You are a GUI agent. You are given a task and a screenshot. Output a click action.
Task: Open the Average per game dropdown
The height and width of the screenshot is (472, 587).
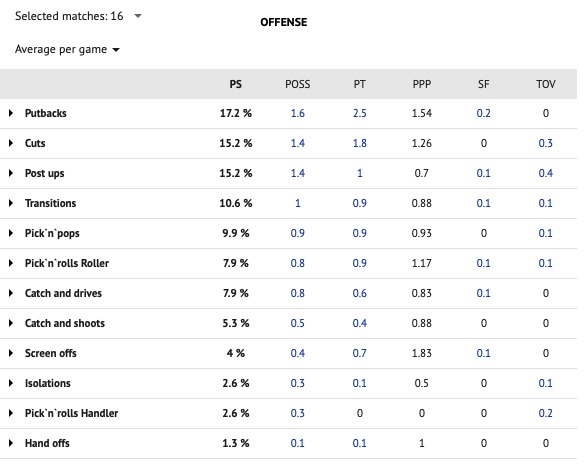pyautogui.click(x=67, y=49)
